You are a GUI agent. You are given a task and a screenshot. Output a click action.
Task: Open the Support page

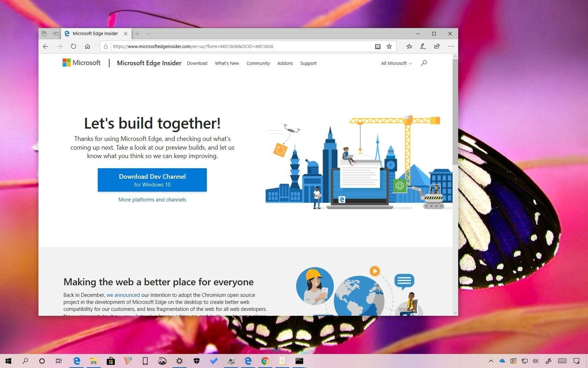pyautogui.click(x=308, y=63)
